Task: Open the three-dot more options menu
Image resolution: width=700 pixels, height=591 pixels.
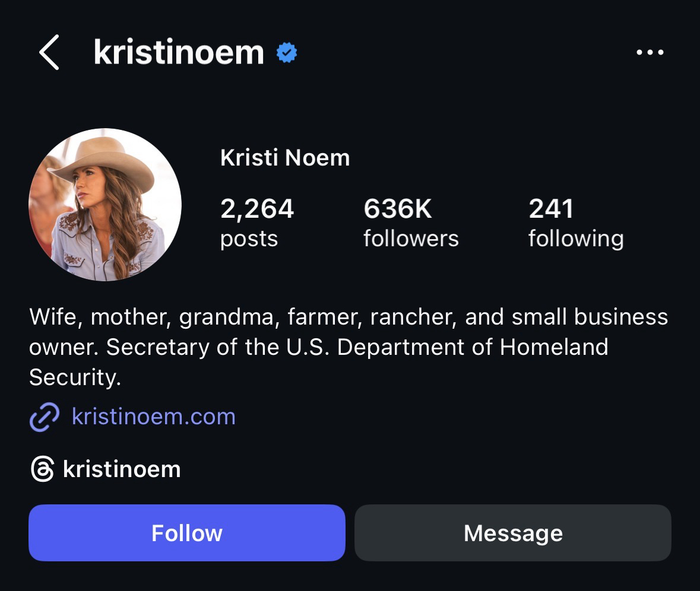Action: tap(650, 52)
